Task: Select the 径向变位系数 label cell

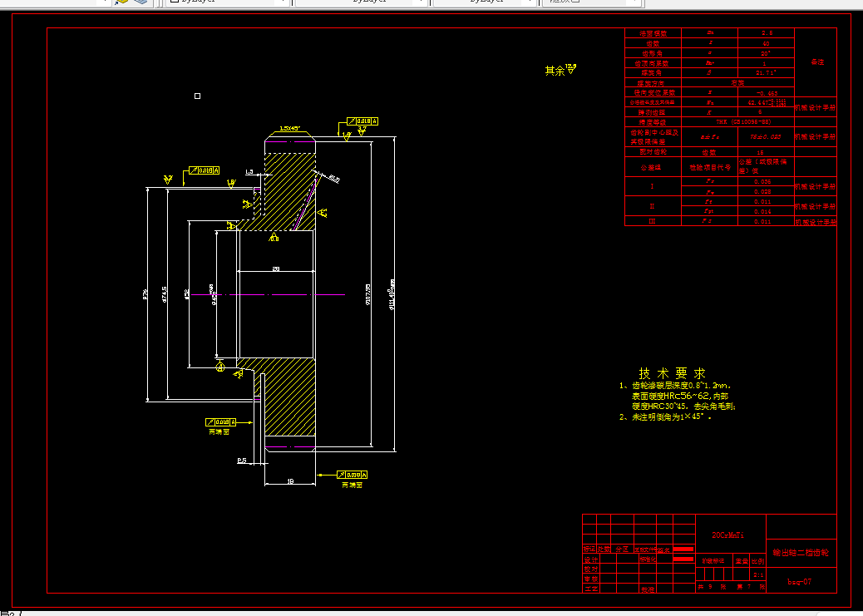Action: tap(653, 92)
